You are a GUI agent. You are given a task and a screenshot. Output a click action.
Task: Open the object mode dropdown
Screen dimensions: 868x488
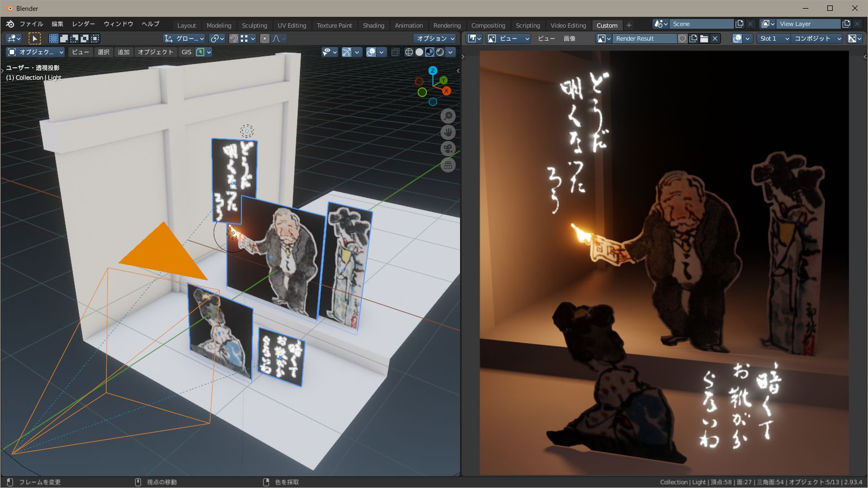point(35,52)
